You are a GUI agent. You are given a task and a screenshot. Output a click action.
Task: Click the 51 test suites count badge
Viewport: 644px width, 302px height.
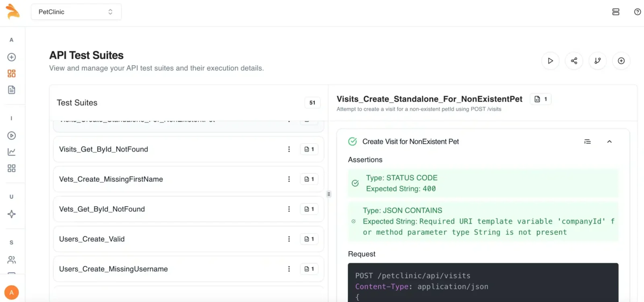pyautogui.click(x=312, y=103)
